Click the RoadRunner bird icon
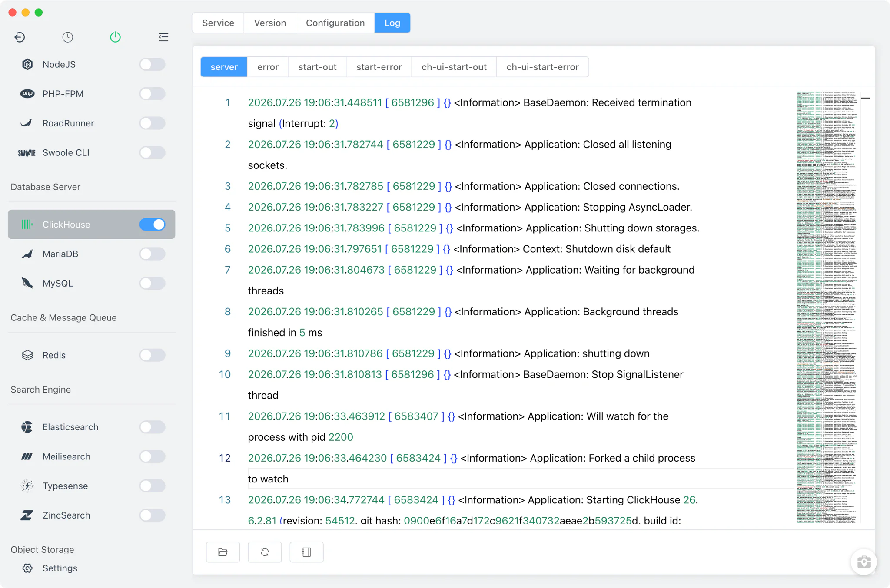The image size is (890, 588). (27, 123)
